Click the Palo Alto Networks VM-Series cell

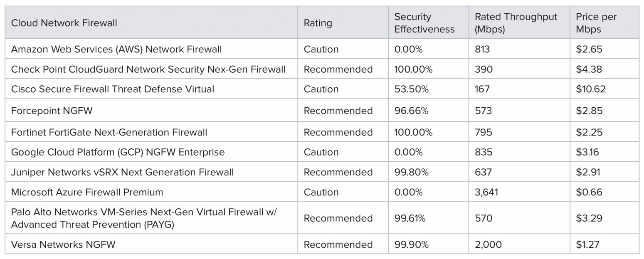coord(143,218)
